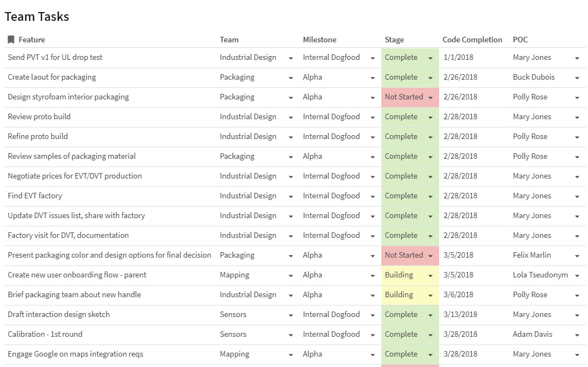This screenshot has width=588, height=367.
Task: Click the yellow Building stage for Brief packaging team
Action: (x=399, y=294)
